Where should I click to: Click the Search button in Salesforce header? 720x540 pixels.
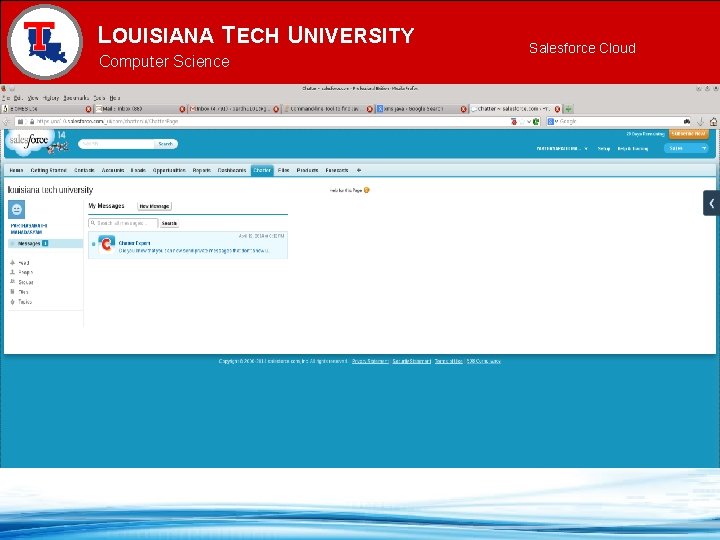tap(166, 144)
